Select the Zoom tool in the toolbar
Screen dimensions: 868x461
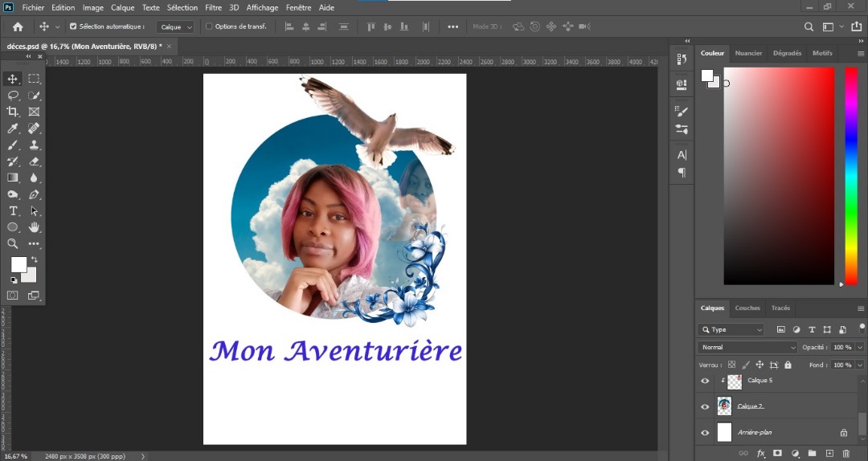point(13,243)
